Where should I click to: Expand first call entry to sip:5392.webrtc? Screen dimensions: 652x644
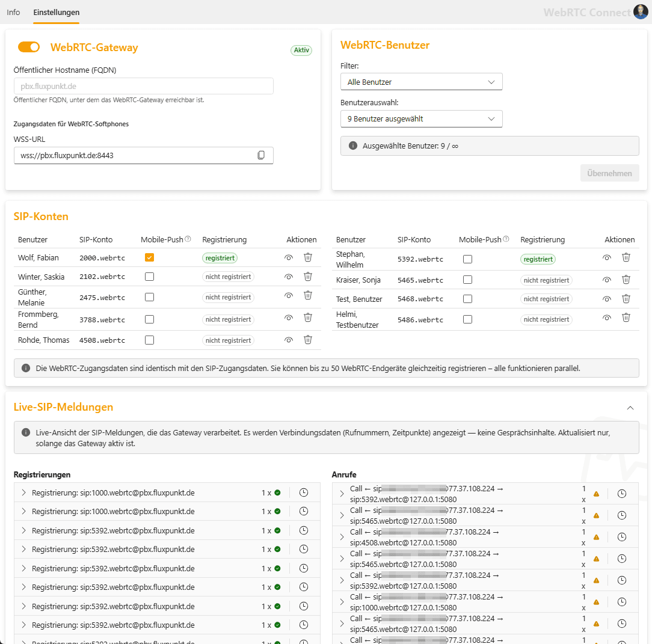342,494
